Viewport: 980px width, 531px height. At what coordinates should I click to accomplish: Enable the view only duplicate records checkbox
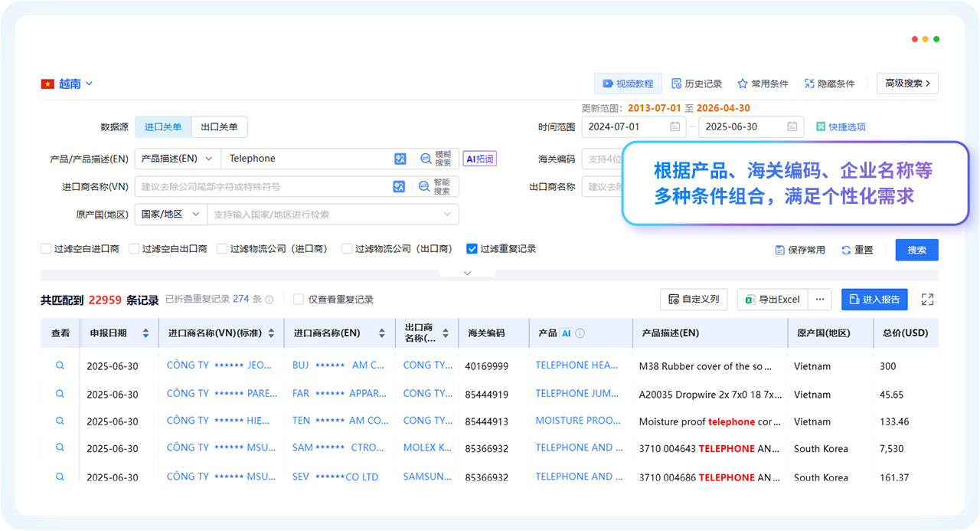point(299,300)
